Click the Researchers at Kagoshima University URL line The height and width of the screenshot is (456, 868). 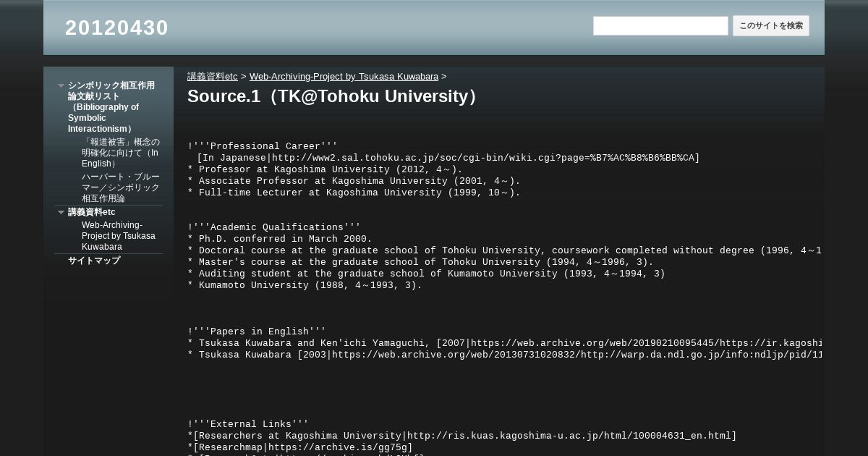click(x=462, y=436)
